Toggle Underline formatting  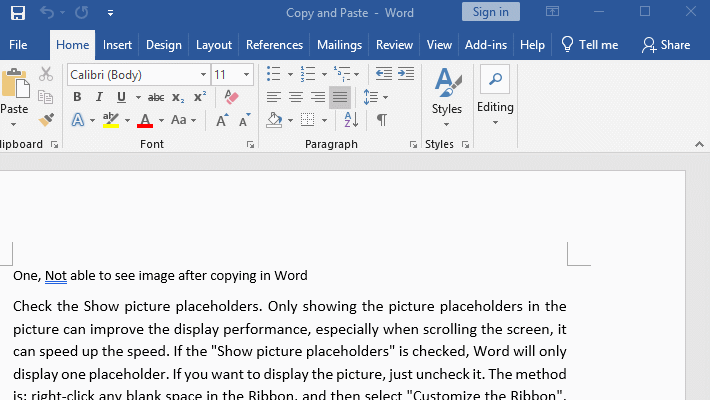(x=121, y=97)
